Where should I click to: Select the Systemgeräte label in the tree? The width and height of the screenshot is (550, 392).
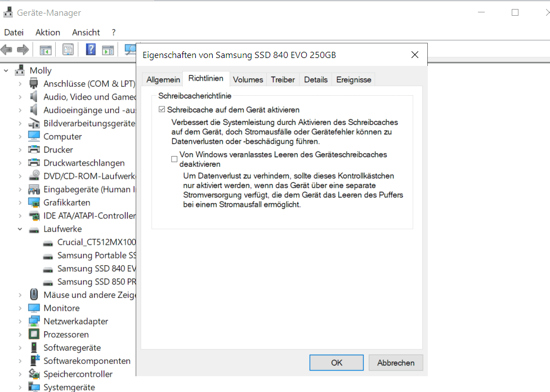(69, 387)
